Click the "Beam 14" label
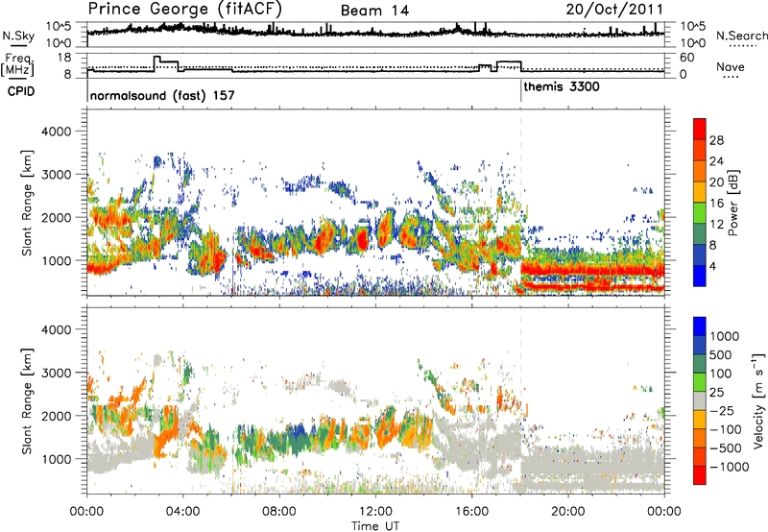 click(x=374, y=11)
